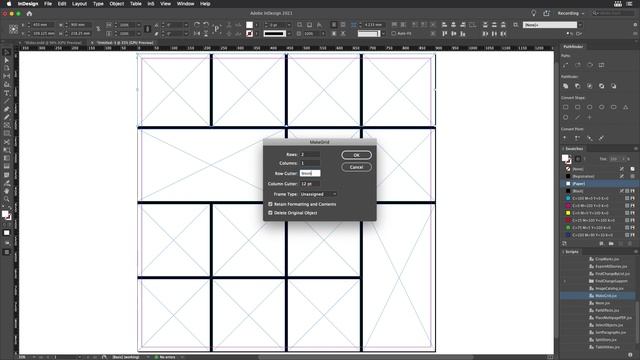Expand the FindChangeSupport folder

[x=564, y=281]
